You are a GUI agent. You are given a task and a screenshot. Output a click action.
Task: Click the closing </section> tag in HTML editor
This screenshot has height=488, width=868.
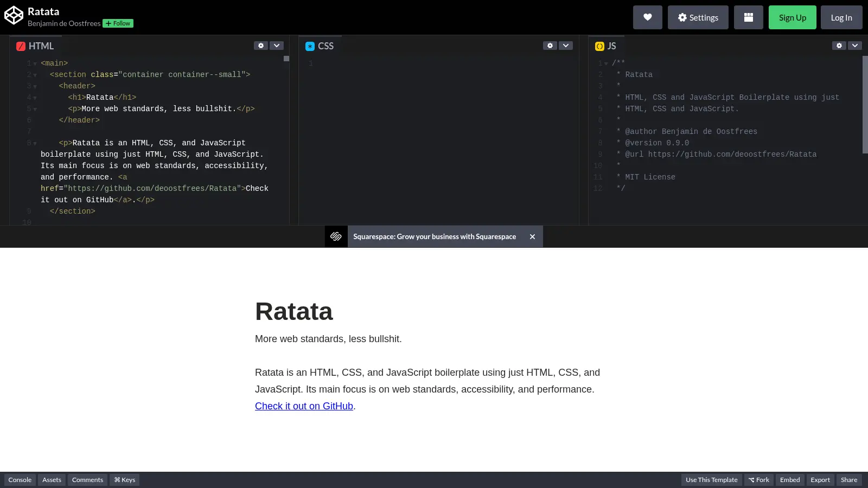pyautogui.click(x=73, y=211)
